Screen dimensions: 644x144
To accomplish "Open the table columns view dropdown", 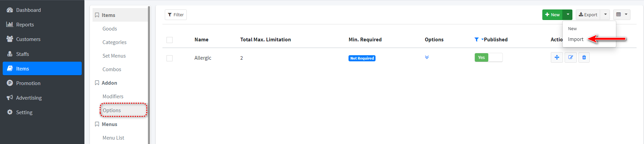I will (x=622, y=15).
